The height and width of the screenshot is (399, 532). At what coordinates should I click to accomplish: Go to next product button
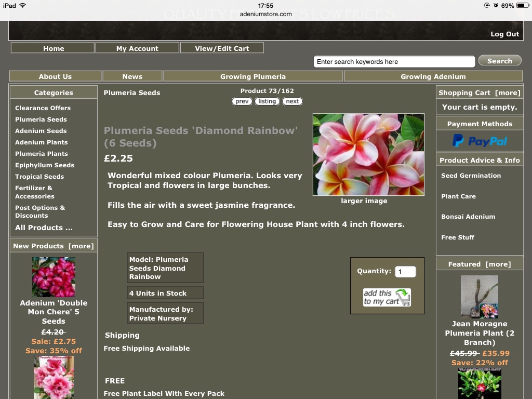coord(292,101)
